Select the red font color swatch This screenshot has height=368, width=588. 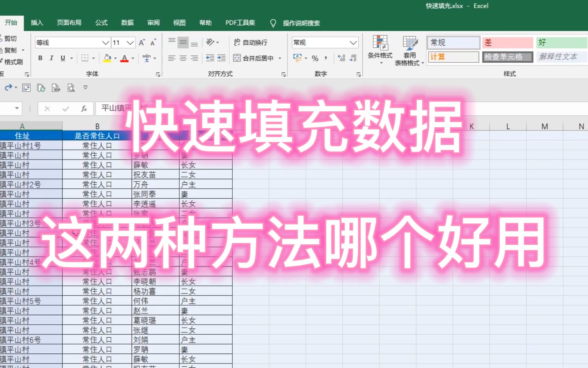(x=124, y=58)
